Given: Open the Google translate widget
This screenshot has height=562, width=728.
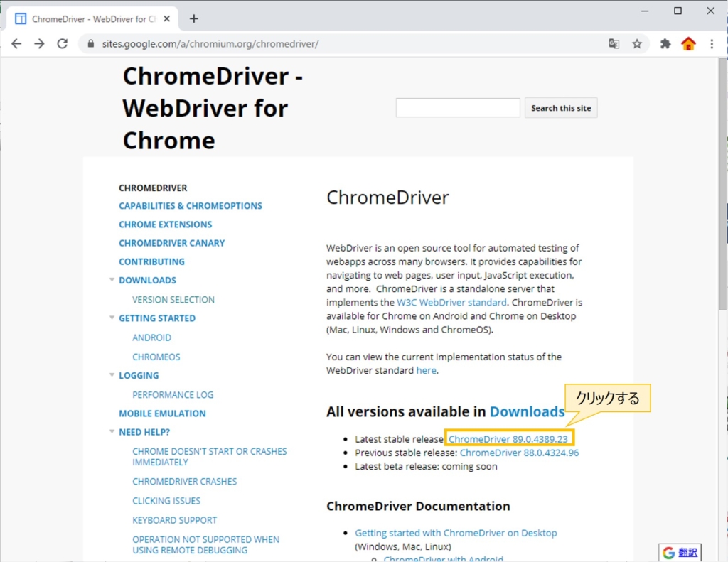Looking at the screenshot, I should [x=680, y=552].
